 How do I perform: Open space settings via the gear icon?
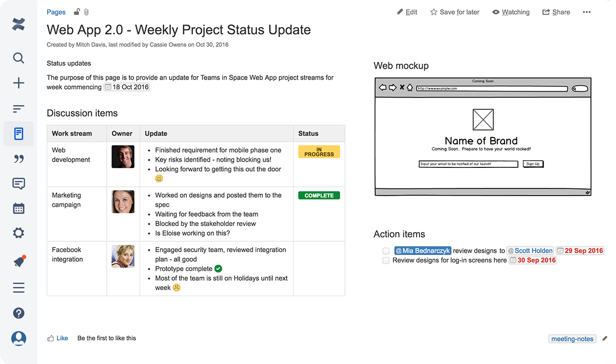click(18, 233)
